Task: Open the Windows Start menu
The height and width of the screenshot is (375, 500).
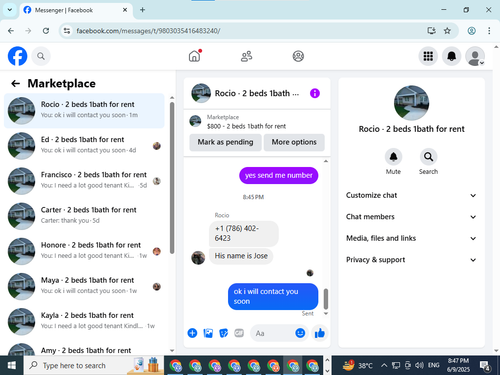Action: (x=12, y=366)
